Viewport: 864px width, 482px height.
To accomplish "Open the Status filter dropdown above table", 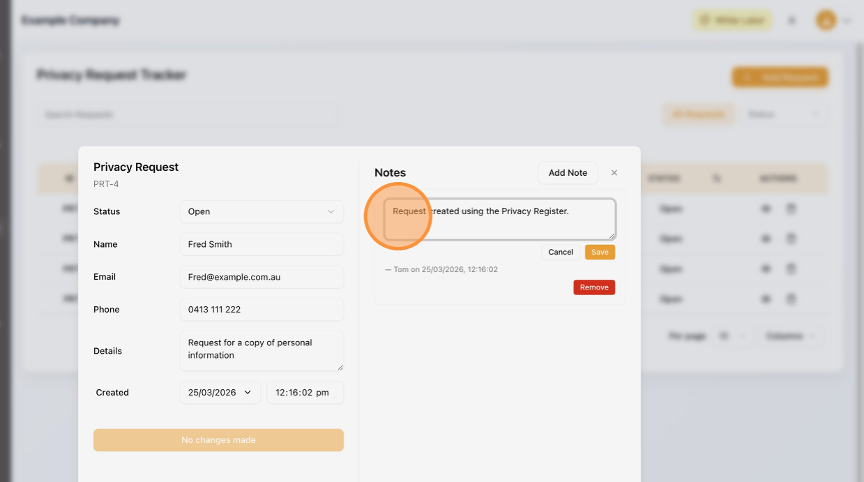I will [x=785, y=115].
